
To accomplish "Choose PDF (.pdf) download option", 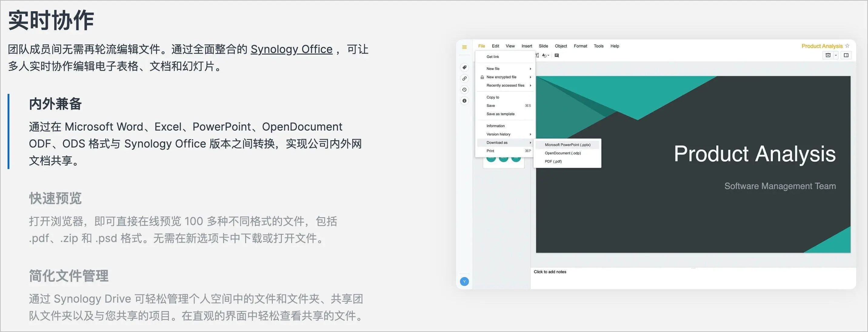I will 553,161.
